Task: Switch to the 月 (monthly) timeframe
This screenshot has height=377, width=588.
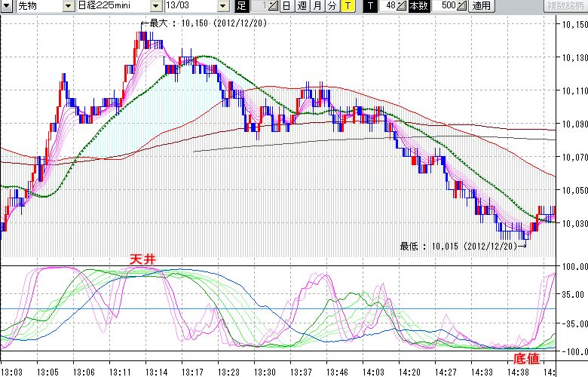Action: (317, 6)
